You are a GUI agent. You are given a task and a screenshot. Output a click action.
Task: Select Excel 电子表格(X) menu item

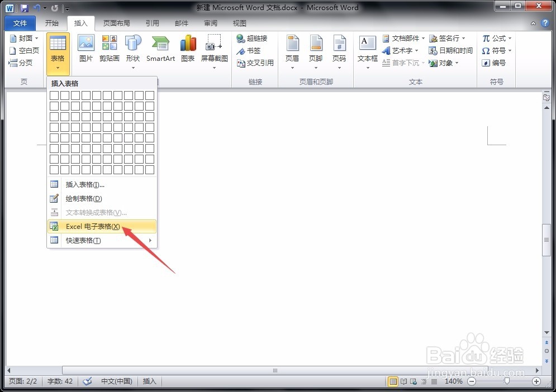pyautogui.click(x=102, y=227)
